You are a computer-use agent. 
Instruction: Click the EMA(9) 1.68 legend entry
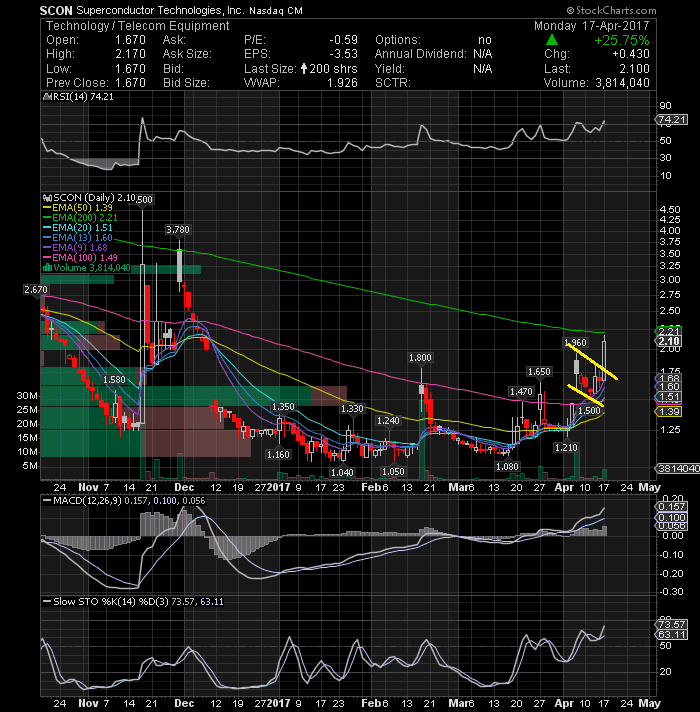(75, 247)
